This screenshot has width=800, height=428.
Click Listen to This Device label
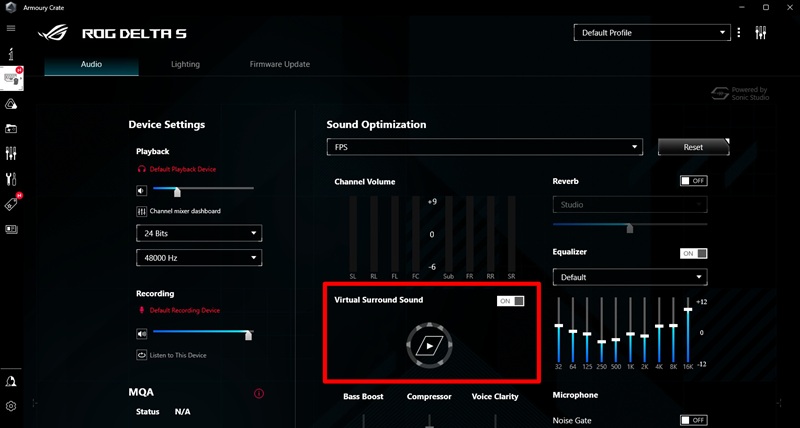pos(178,355)
